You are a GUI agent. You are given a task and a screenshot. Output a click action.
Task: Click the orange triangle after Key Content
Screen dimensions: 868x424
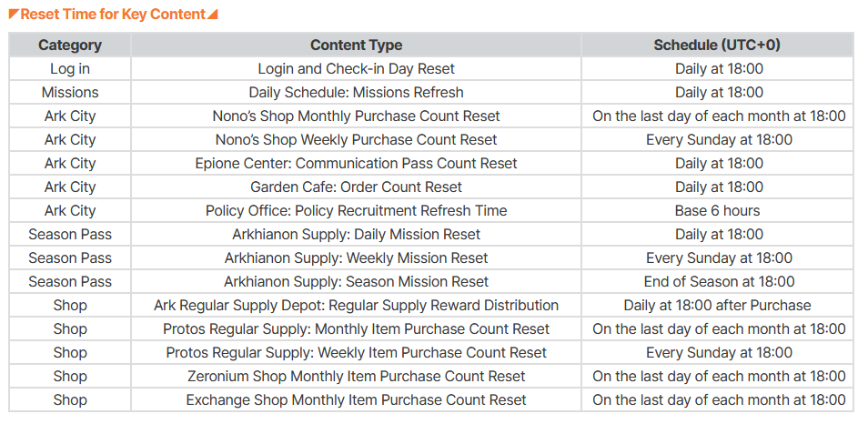(x=213, y=15)
